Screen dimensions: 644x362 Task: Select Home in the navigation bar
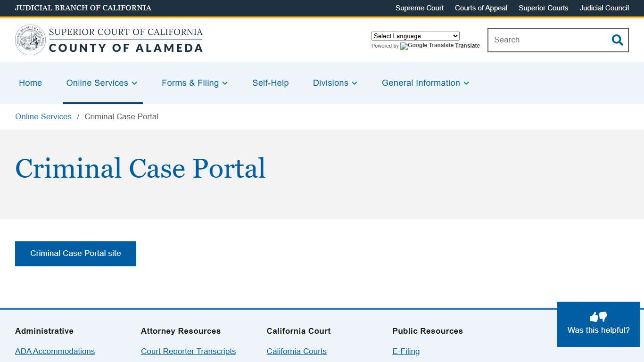[x=30, y=83]
